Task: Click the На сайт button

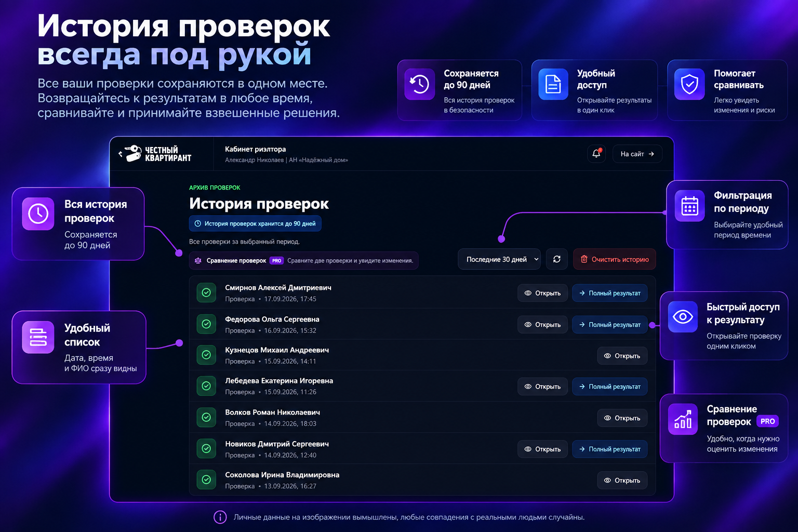Action: tap(637, 154)
